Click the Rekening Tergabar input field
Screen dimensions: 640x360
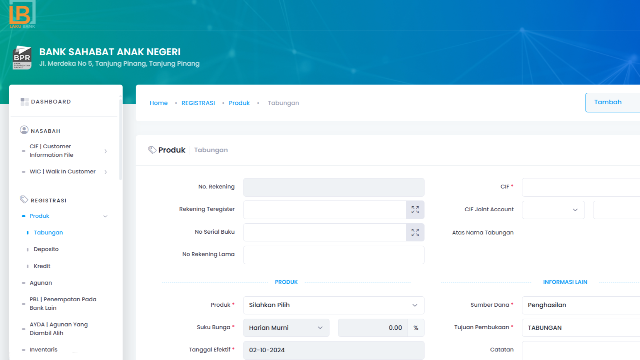point(325,209)
